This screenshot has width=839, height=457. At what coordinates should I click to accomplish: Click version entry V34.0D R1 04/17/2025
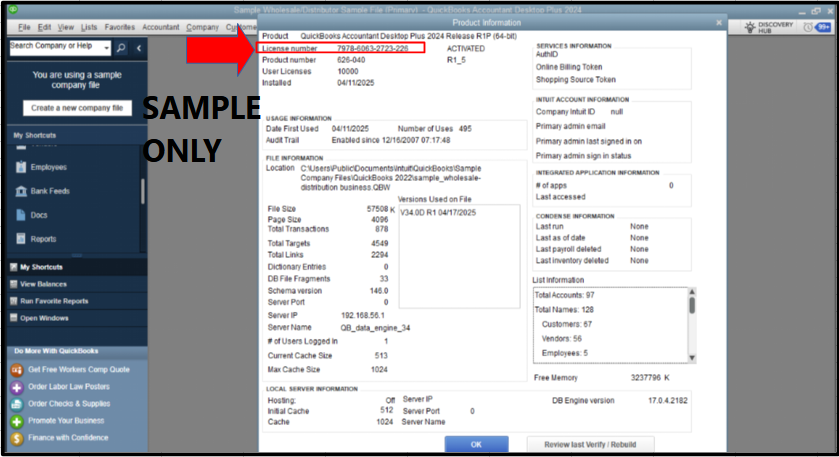coord(438,212)
